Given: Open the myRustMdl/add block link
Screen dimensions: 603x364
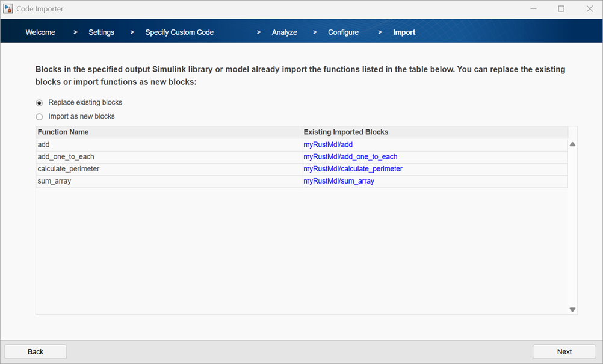Looking at the screenshot, I should click(328, 144).
